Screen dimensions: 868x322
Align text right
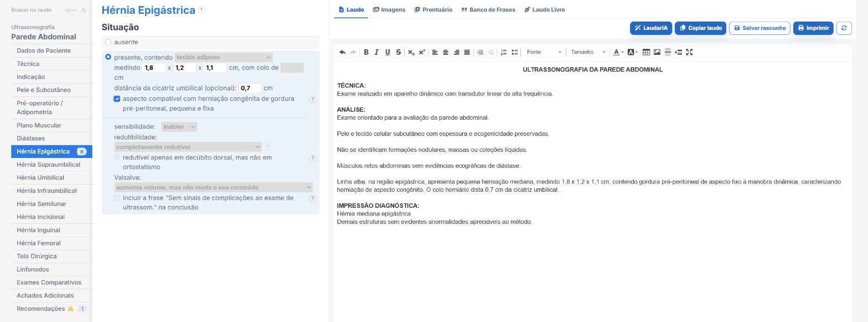[x=456, y=52]
